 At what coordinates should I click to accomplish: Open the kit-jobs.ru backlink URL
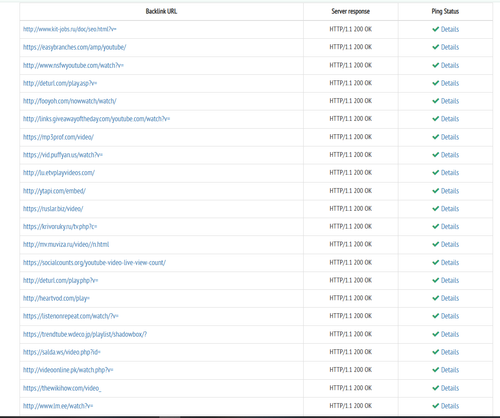click(x=70, y=29)
